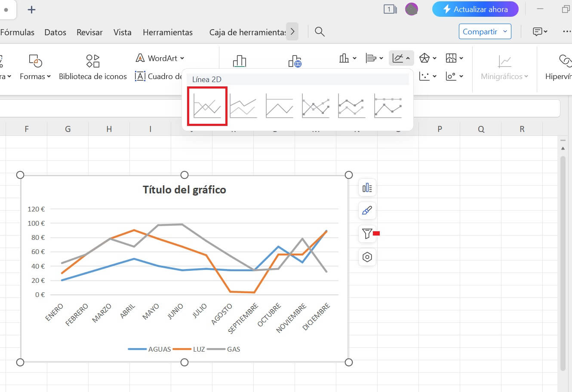Image resolution: width=572 pixels, height=392 pixels.
Task: Select the first Línea 2D chart thumbnail
Action: tap(207, 106)
